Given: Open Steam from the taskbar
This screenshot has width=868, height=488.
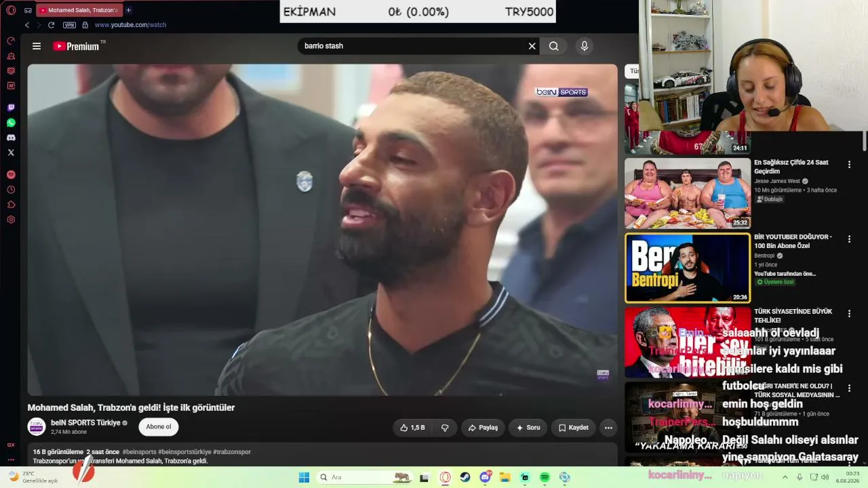Looking at the screenshot, I should click(x=465, y=477).
